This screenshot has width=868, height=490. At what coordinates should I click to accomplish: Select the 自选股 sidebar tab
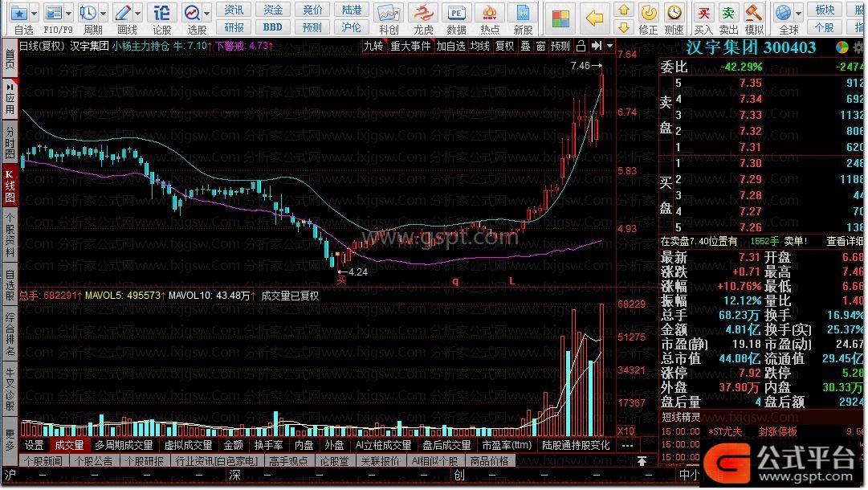tap(10, 284)
